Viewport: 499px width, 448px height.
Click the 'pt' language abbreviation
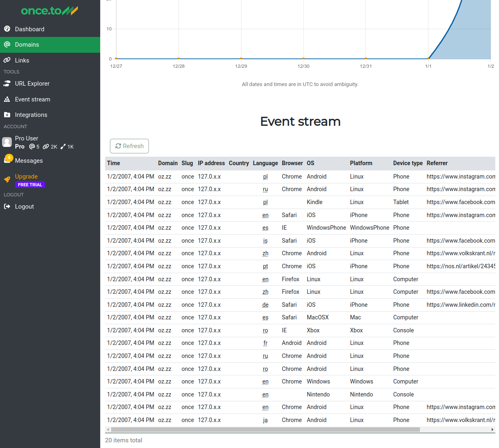tap(265, 266)
